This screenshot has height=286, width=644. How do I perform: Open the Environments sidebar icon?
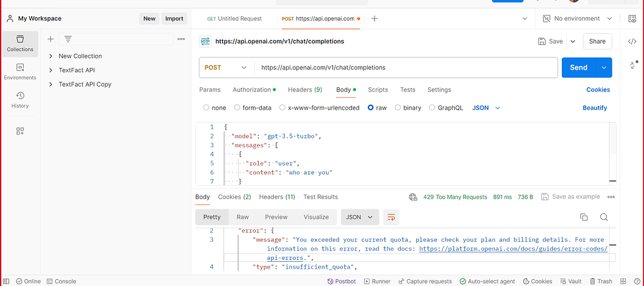pos(20,71)
